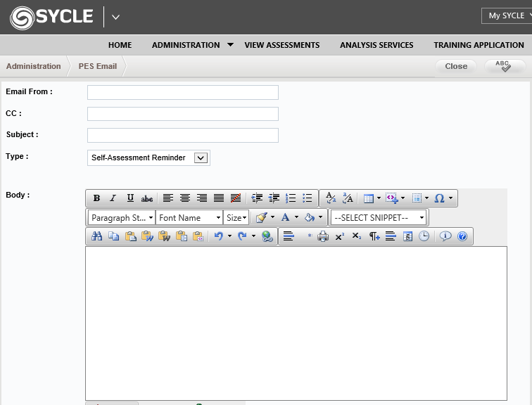The height and width of the screenshot is (405, 532).
Task: Apply strikethrough formatting
Action: (x=147, y=199)
